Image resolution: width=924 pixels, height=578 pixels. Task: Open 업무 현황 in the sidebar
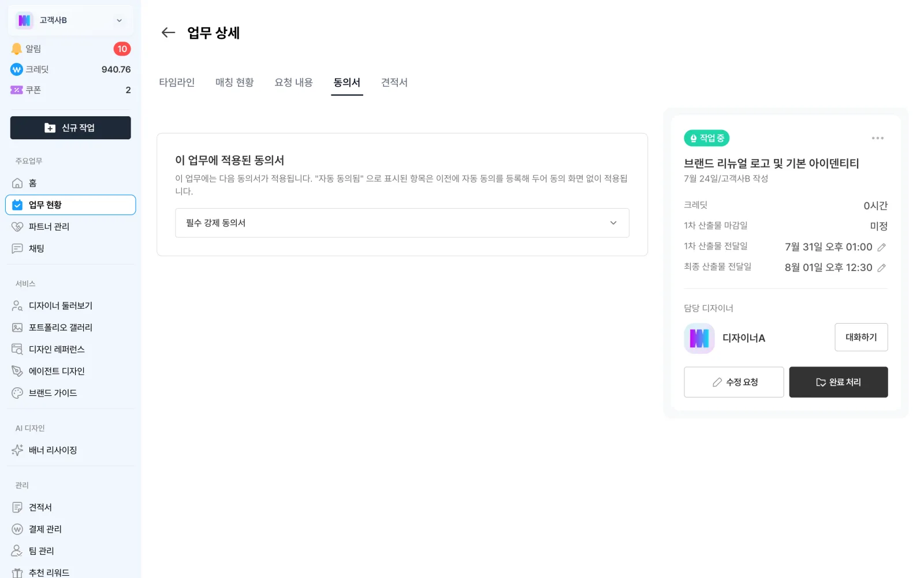70,205
